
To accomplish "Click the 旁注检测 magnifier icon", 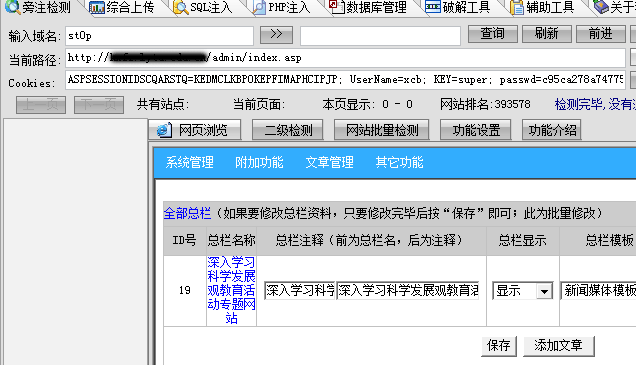I will tap(12, 6).
